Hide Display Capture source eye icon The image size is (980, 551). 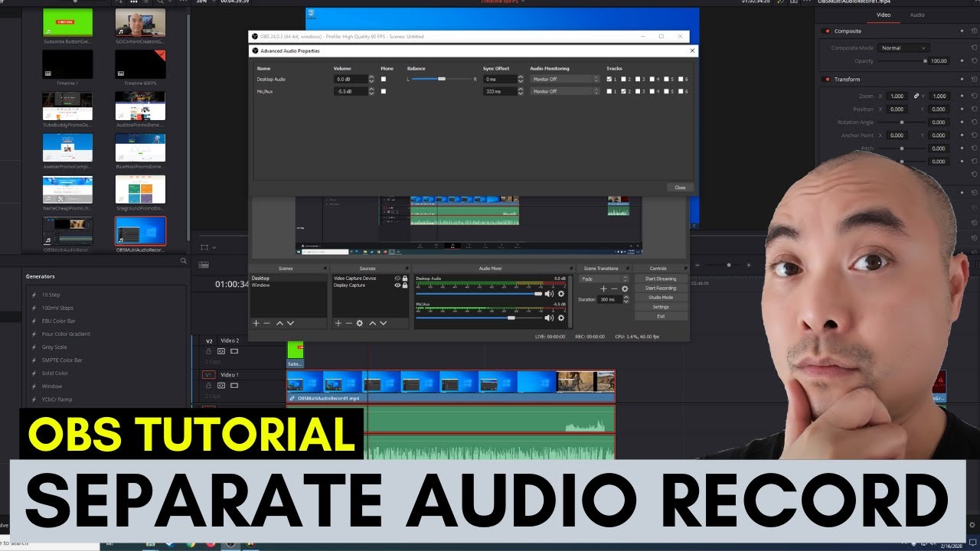point(397,285)
